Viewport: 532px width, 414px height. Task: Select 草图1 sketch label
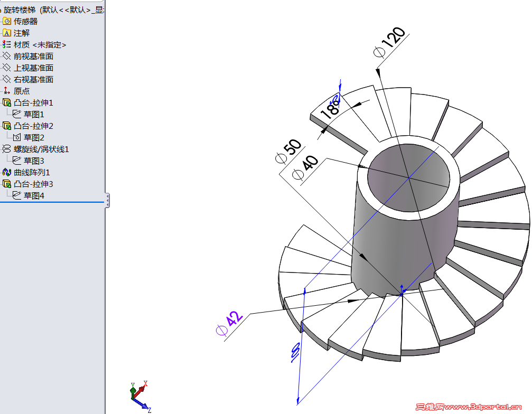point(34,114)
